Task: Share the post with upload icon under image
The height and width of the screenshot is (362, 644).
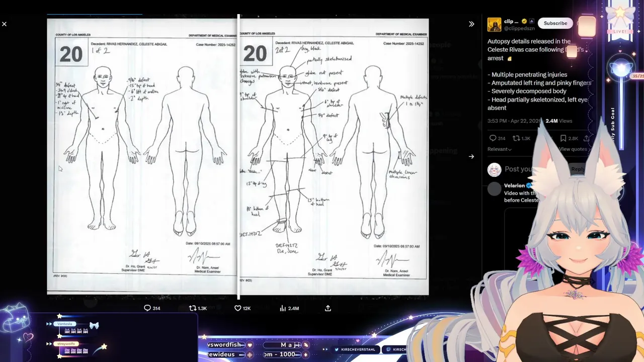Action: 328,308
